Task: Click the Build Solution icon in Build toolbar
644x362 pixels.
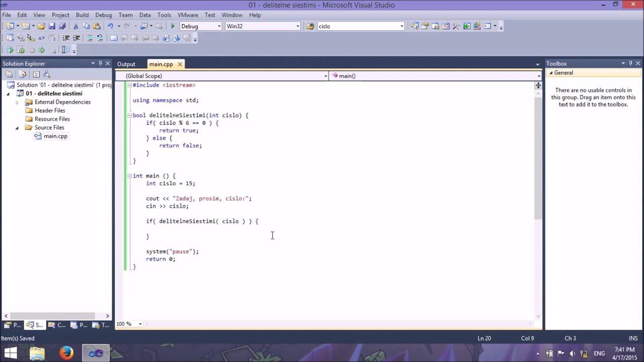Action: [21, 50]
